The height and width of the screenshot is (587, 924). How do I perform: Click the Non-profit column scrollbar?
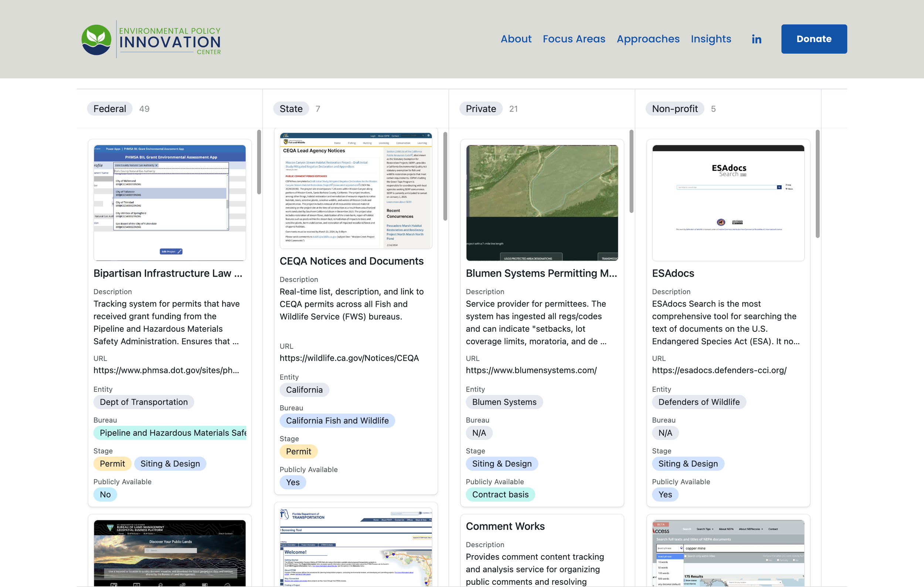tap(817, 183)
